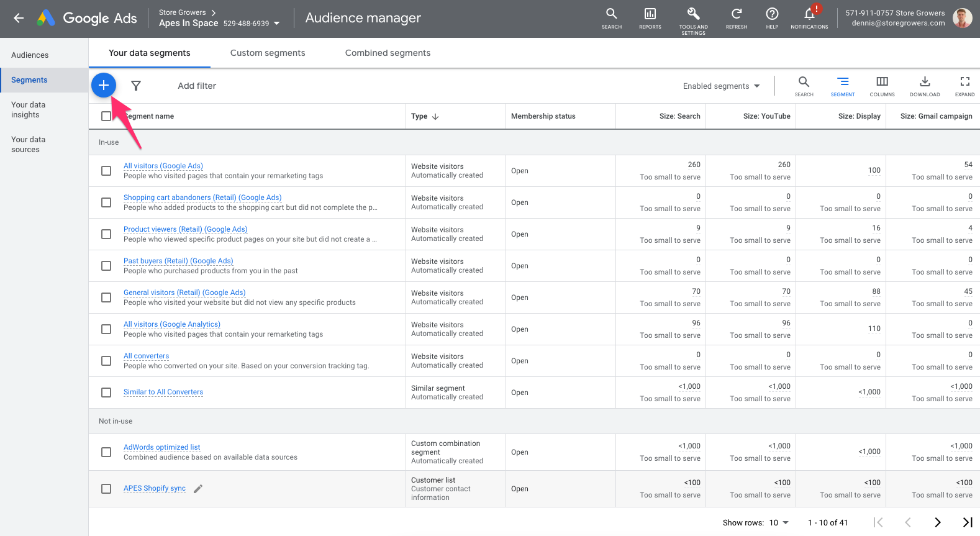Image resolution: width=980 pixels, height=536 pixels.
Task: Open Tools and Settings wrench
Action: [693, 20]
